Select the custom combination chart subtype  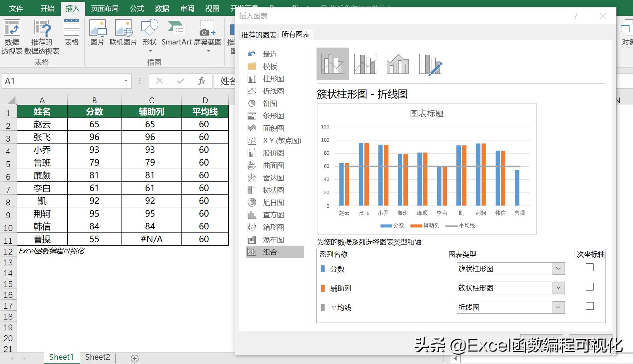pyautogui.click(x=430, y=64)
